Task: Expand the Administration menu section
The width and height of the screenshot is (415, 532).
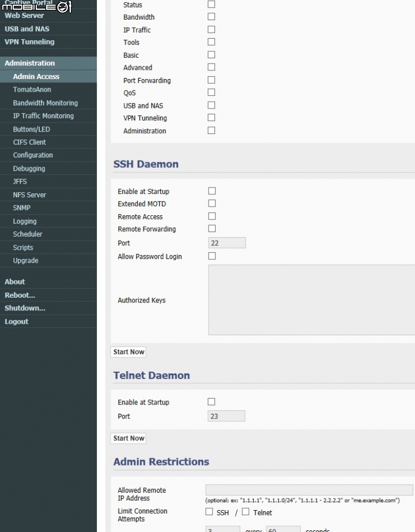Action: 30,63
